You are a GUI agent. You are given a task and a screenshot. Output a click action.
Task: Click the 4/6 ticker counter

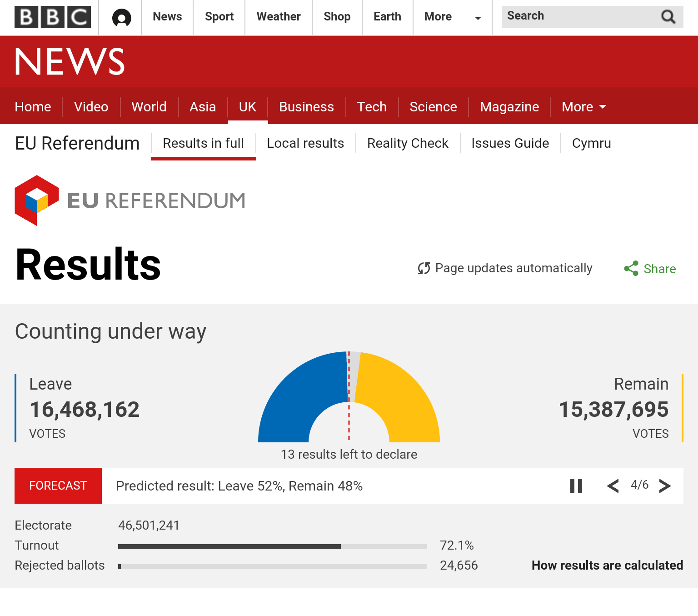[x=639, y=485]
